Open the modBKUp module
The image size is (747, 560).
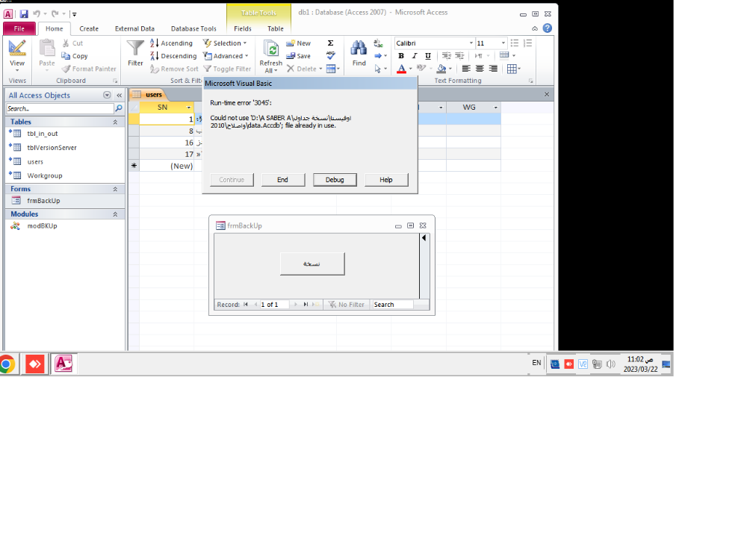click(42, 225)
